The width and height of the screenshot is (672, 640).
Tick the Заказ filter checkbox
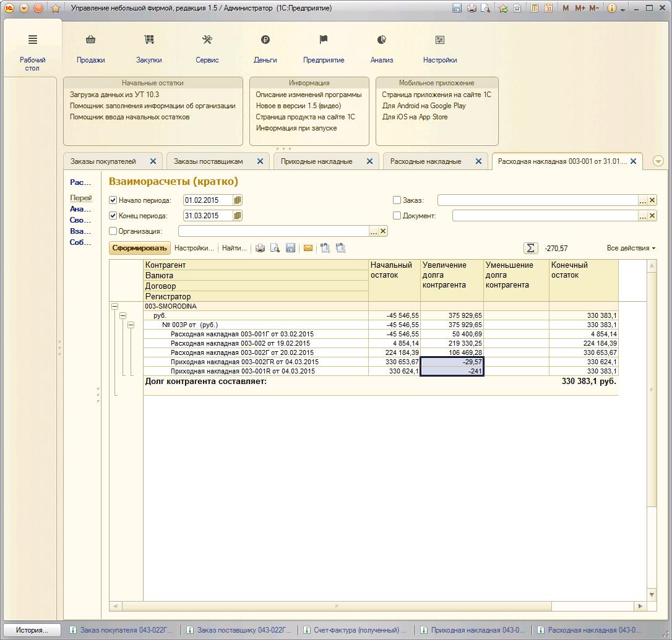tap(397, 200)
